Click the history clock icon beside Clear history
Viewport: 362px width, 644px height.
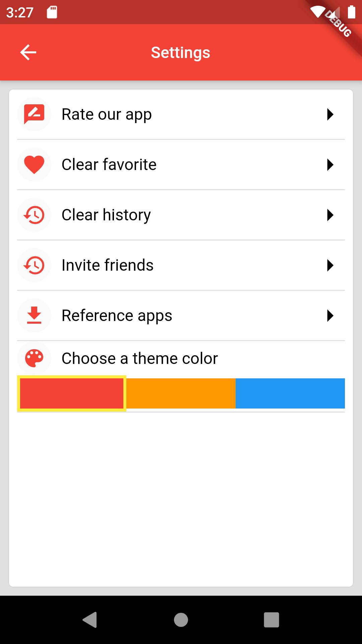[x=34, y=215]
